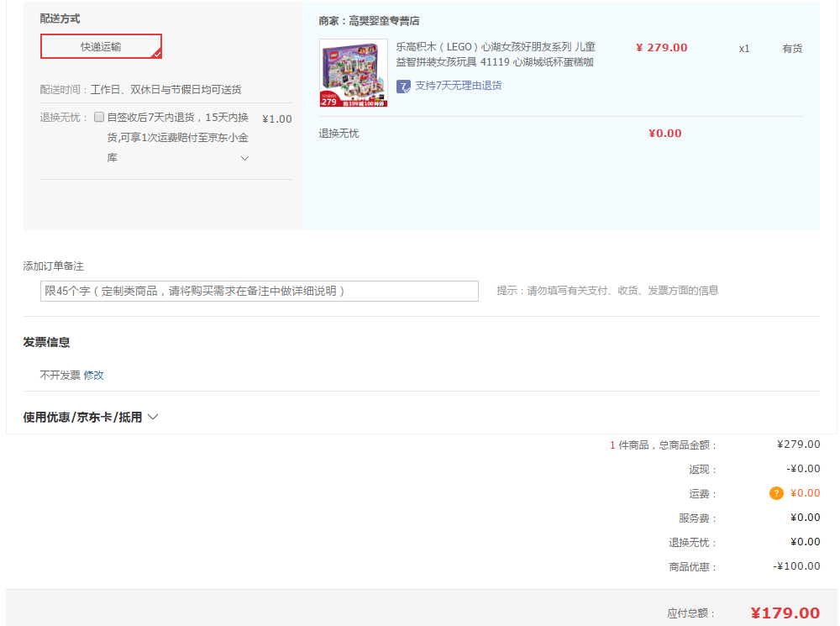This screenshot has width=840, height=626.
Task: Click the 有货 stock status
Action: [x=792, y=49]
